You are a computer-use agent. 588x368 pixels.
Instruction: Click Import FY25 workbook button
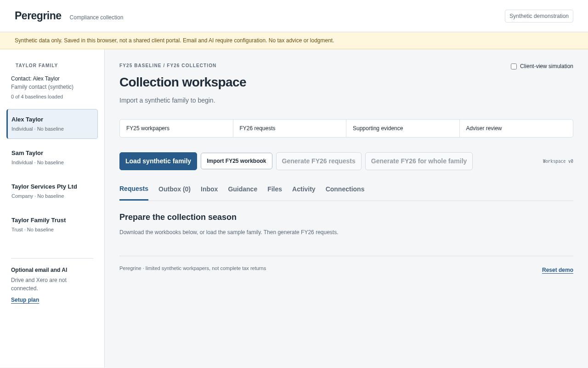click(x=237, y=161)
